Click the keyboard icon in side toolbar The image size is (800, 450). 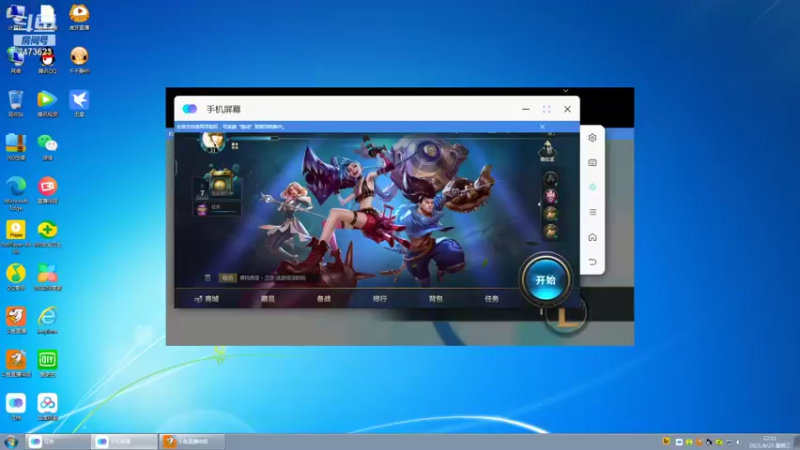tap(592, 163)
